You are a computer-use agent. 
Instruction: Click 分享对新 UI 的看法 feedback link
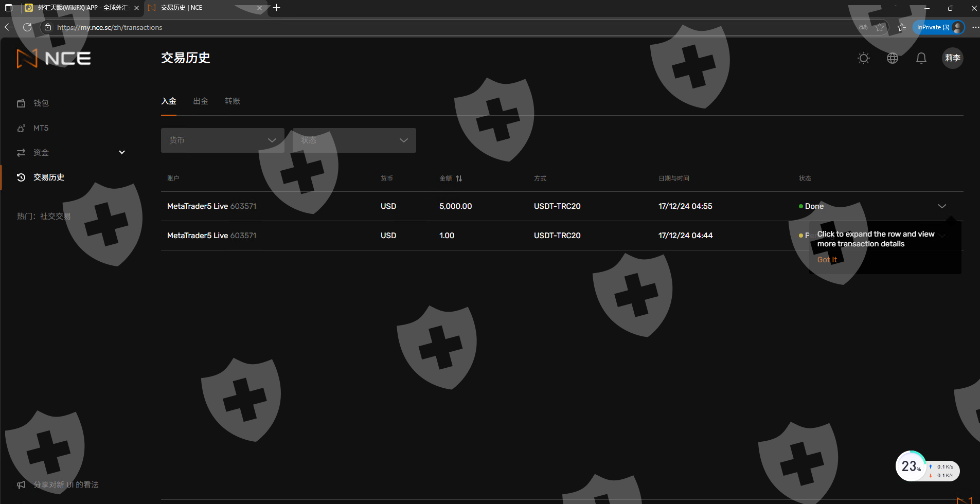[66, 485]
